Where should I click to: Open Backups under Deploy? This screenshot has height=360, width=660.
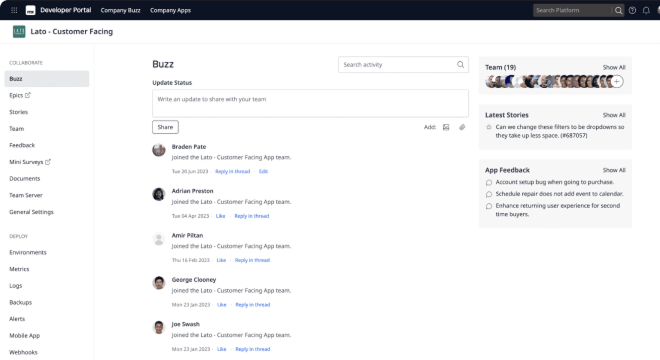[20, 302]
